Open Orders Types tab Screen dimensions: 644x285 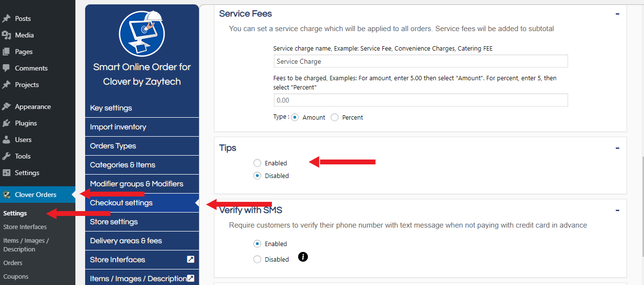tap(142, 146)
